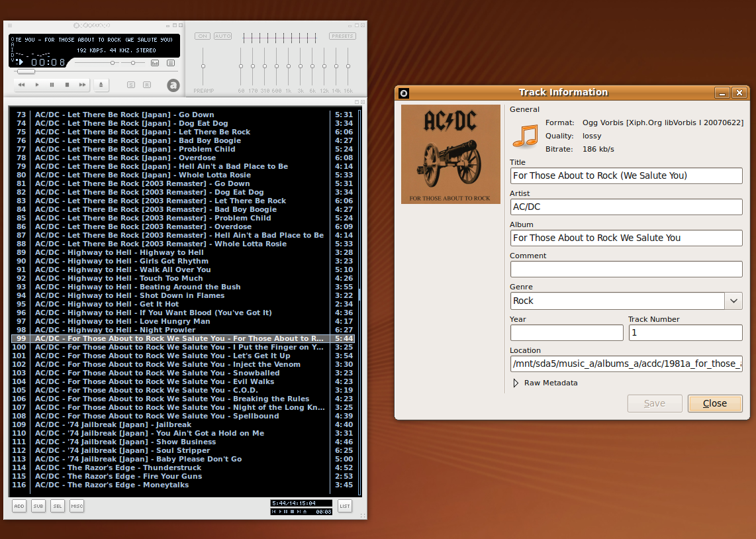Select playlist track 105 C.O.D.
The width and height of the screenshot is (756, 539).
tap(183, 390)
